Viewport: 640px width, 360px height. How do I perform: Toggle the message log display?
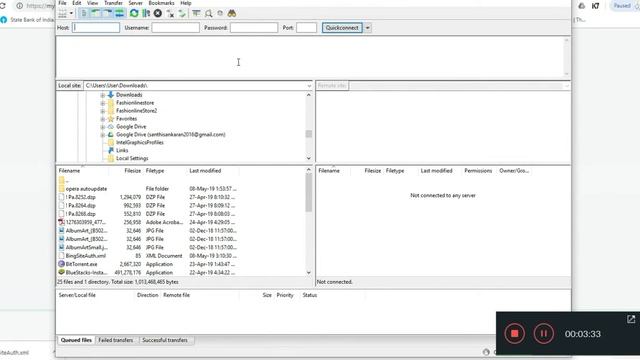pyautogui.click(x=84, y=13)
